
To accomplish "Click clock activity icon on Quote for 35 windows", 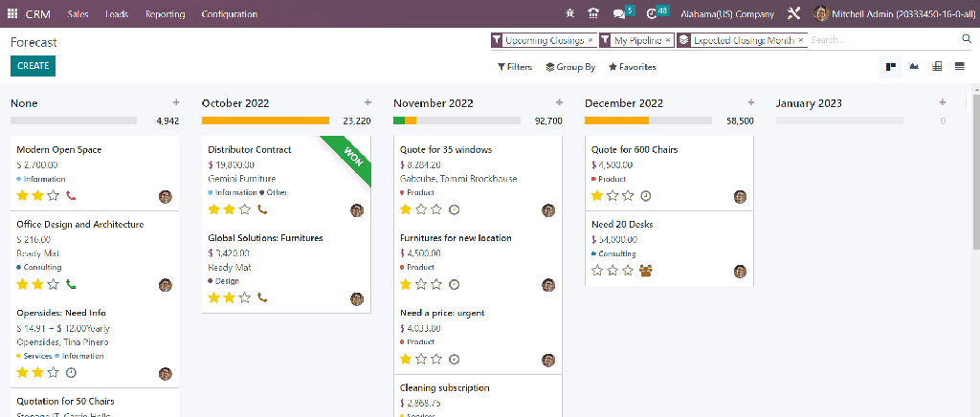I will click(455, 209).
